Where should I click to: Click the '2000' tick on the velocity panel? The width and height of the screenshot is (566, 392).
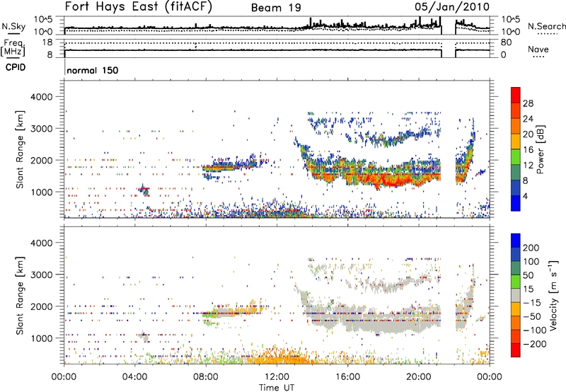pyautogui.click(x=41, y=306)
